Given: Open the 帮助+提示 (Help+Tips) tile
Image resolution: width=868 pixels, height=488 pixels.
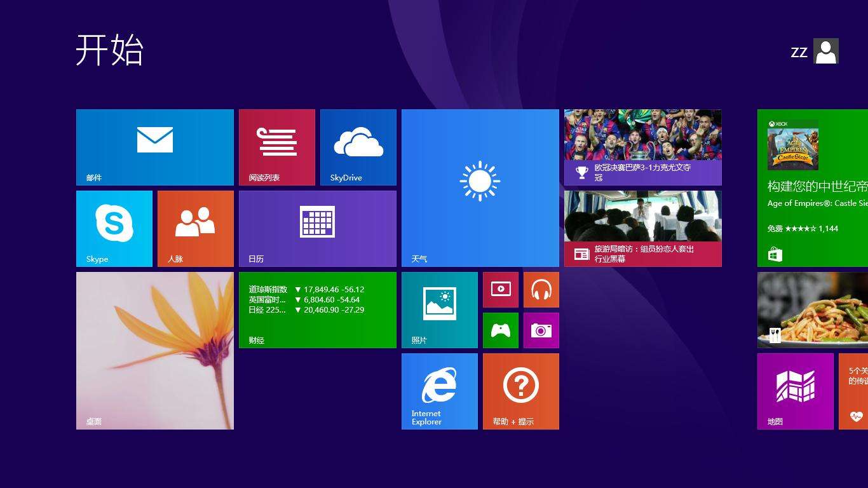Looking at the screenshot, I should click(x=520, y=391).
